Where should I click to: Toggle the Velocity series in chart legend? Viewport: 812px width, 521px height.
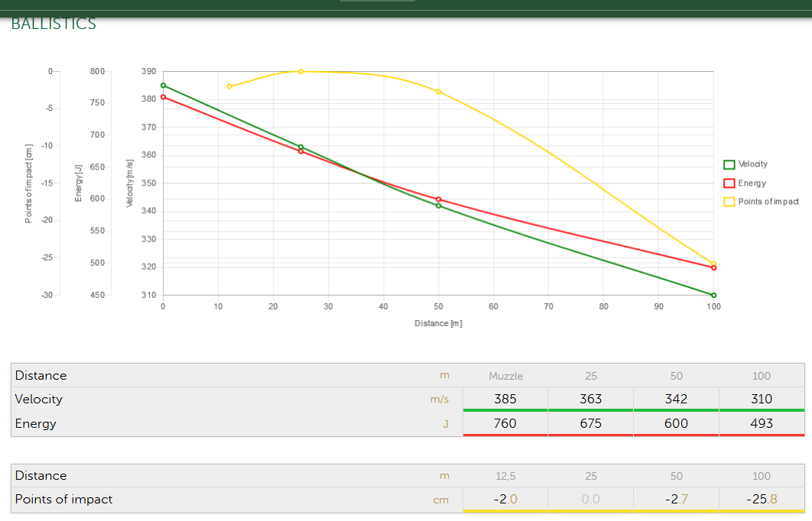(x=752, y=164)
